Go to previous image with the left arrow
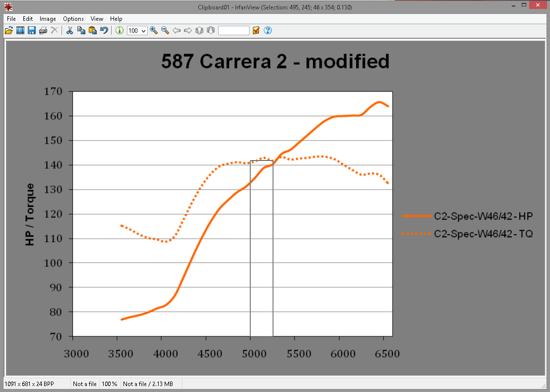 [x=177, y=31]
